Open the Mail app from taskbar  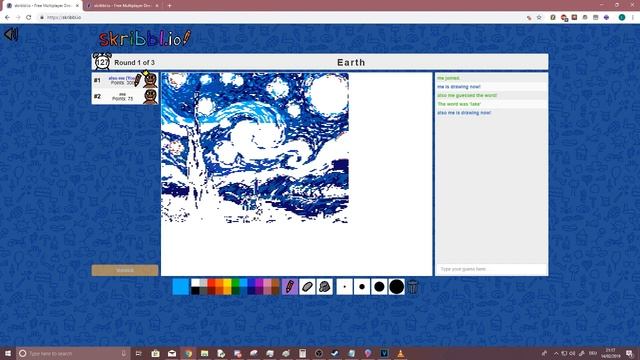coord(172,353)
